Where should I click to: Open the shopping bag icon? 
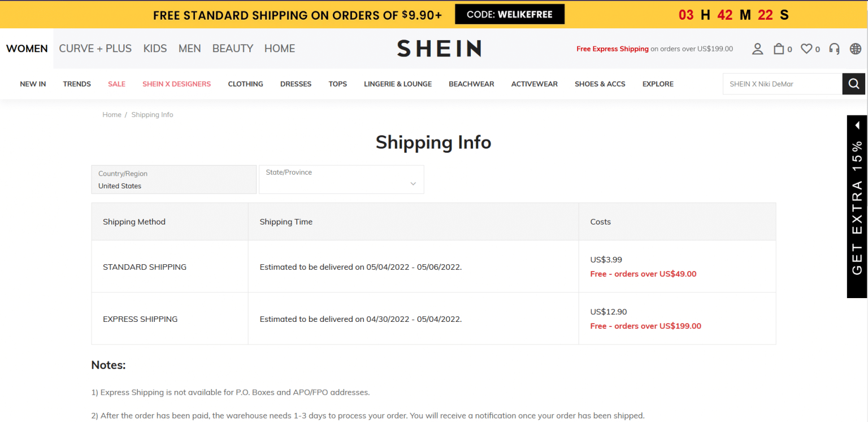coord(778,49)
